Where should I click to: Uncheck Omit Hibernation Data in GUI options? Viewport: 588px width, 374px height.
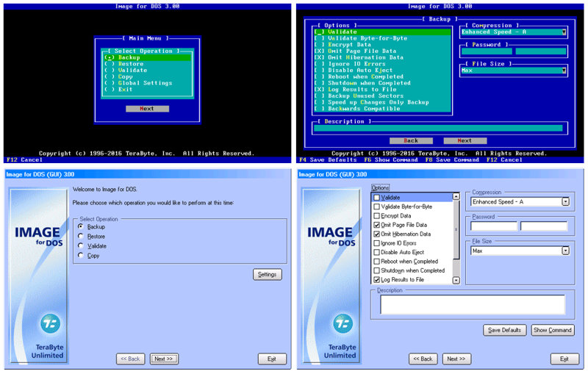[x=376, y=234]
